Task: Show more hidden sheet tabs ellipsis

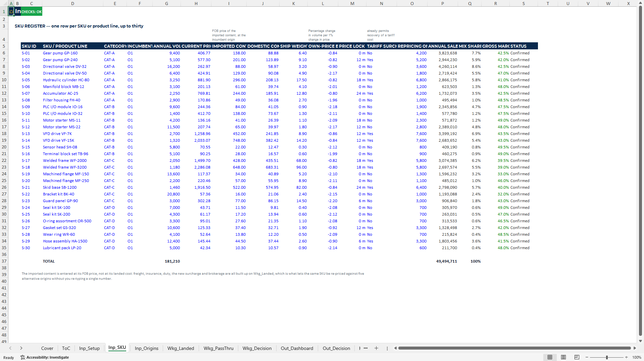Action: [x=365, y=348]
